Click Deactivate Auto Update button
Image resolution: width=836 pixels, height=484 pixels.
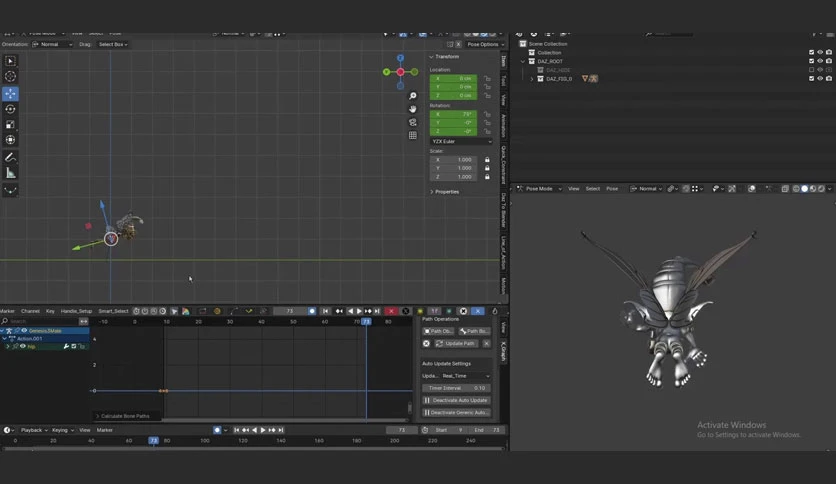click(x=456, y=400)
